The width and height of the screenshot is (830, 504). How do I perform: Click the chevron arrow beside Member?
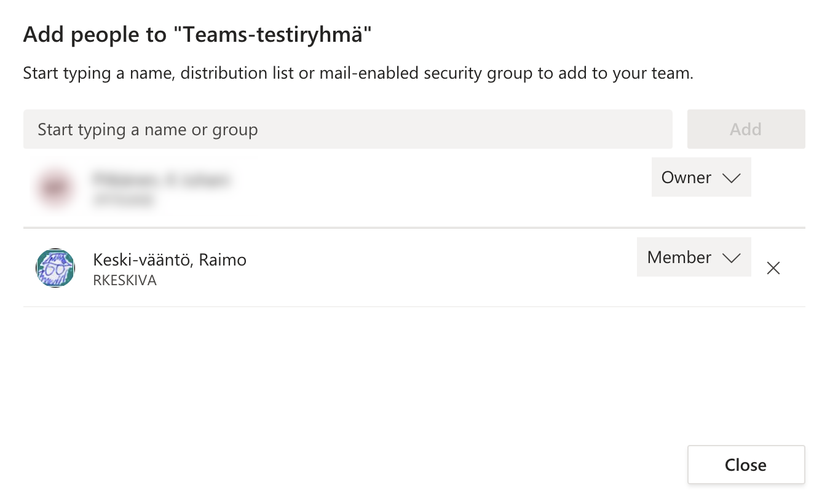pyautogui.click(x=731, y=258)
